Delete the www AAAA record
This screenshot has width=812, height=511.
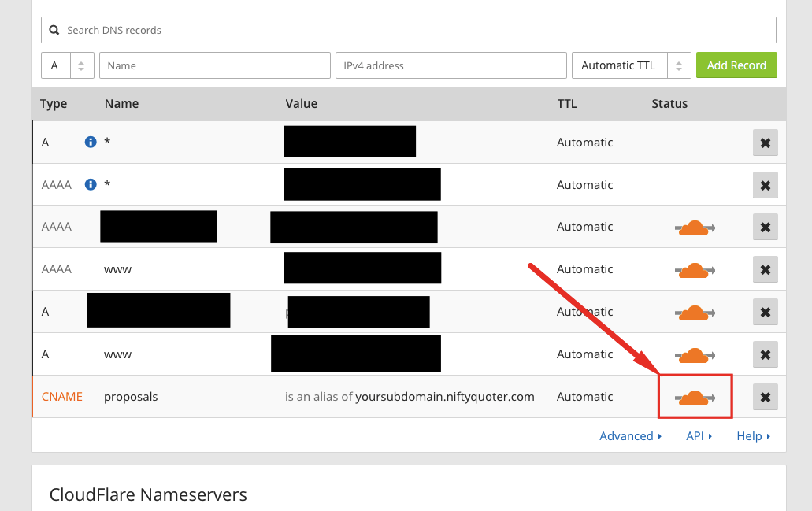pyautogui.click(x=765, y=269)
